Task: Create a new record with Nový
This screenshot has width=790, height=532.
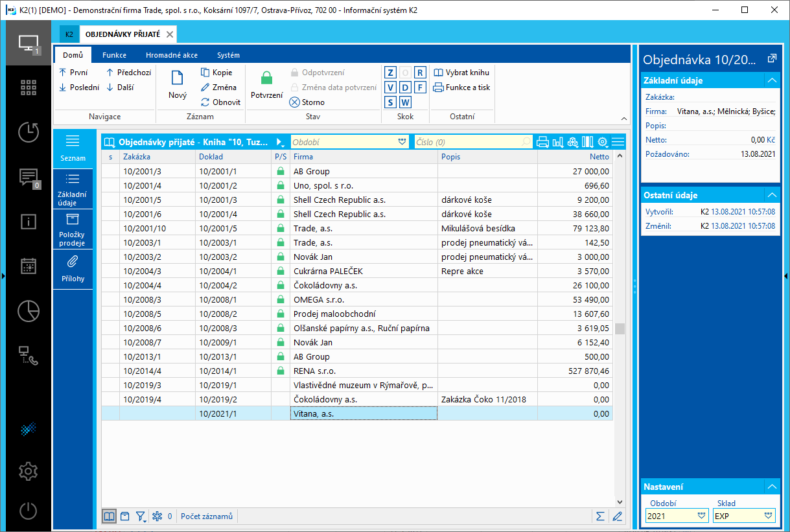Action: 177,85
